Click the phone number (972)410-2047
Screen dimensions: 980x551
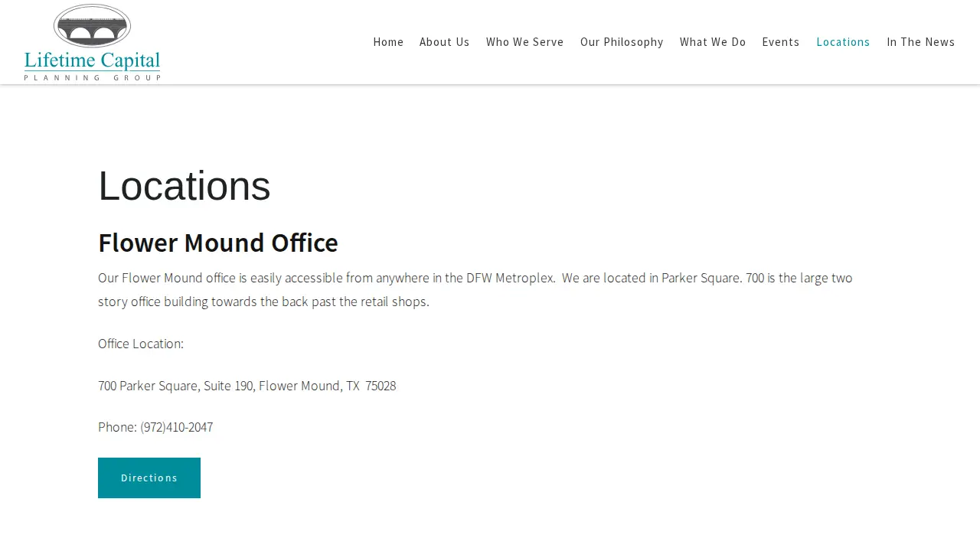tap(177, 427)
